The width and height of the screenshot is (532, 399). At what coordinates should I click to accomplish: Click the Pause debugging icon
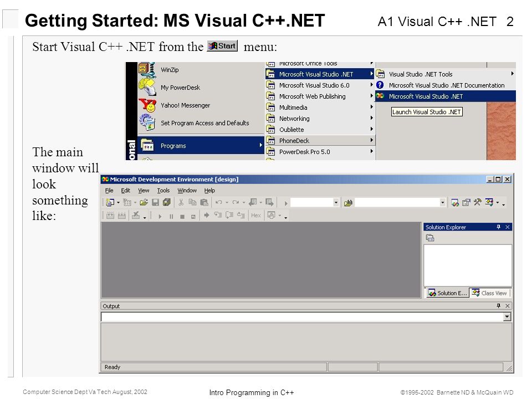coord(171,216)
